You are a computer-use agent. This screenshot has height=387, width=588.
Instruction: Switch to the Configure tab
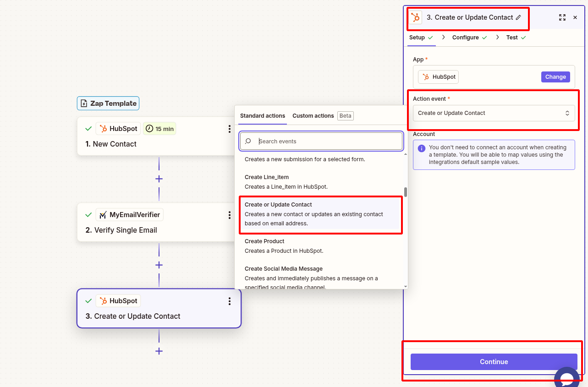465,37
